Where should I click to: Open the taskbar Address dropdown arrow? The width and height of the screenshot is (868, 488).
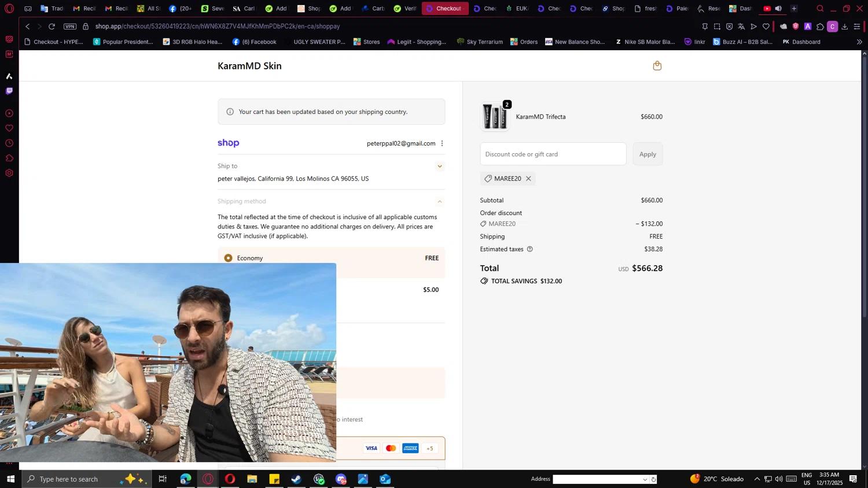pyautogui.click(x=645, y=479)
